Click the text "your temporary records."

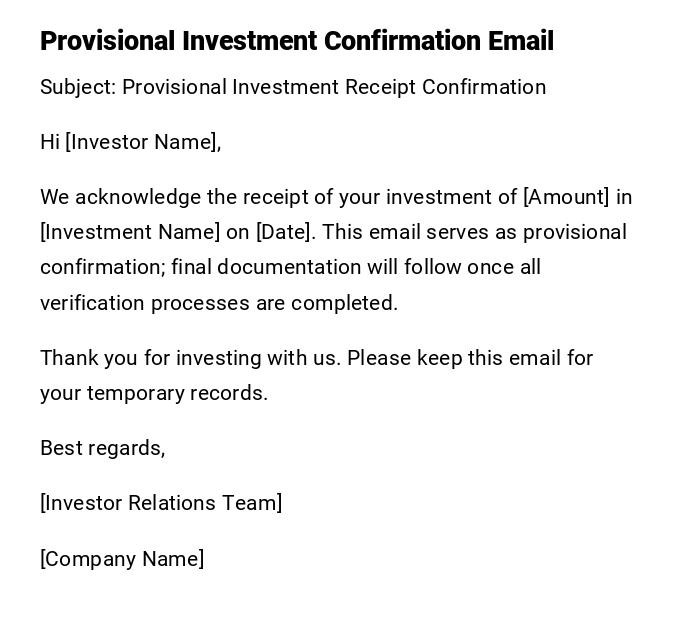tap(154, 393)
